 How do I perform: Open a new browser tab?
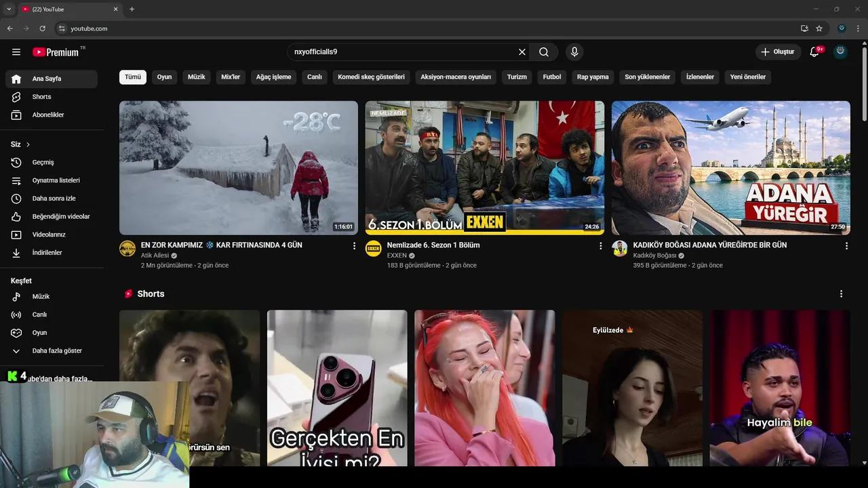(x=132, y=9)
